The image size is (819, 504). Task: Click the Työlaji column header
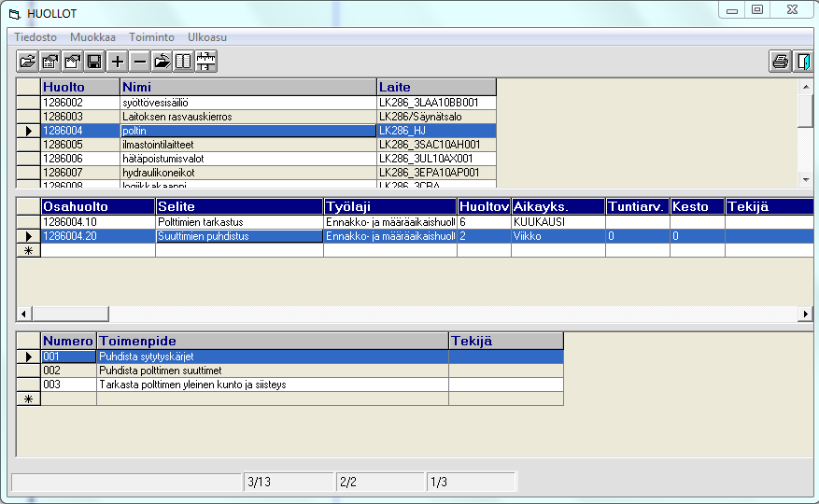(390, 206)
